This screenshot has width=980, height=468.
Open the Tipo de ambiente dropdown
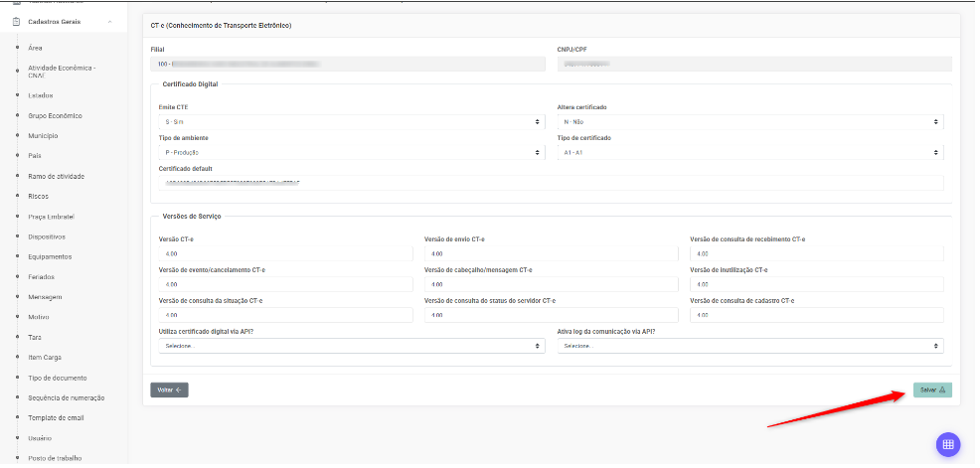352,153
